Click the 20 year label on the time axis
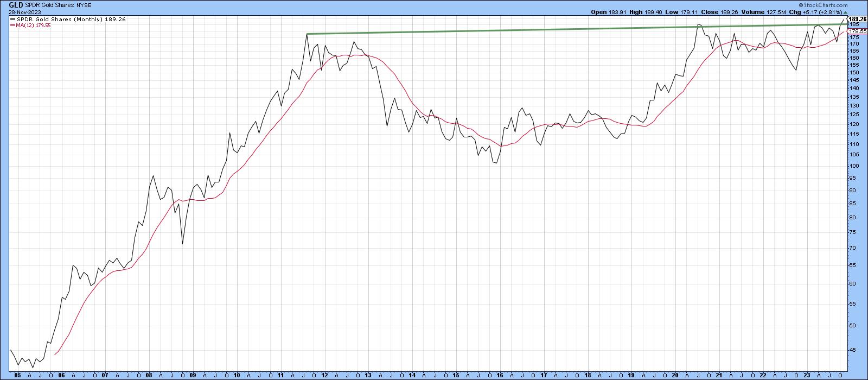 tap(675, 375)
